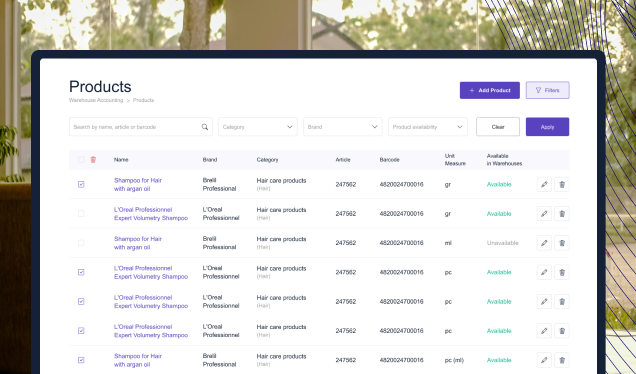Click the red bulk delete trash icon in table header

(93, 159)
